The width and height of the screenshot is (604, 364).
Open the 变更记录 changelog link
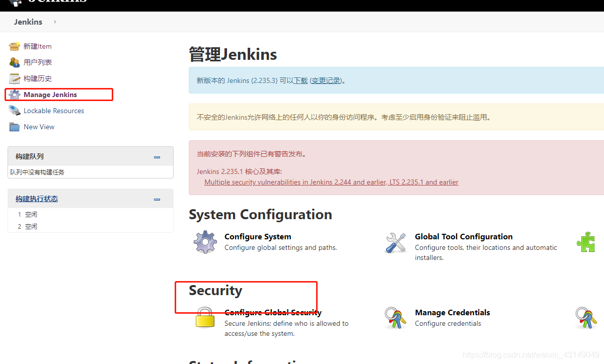(326, 80)
